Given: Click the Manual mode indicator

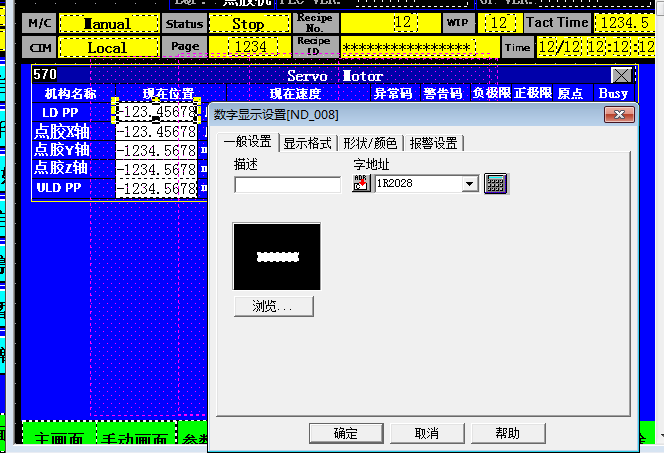Looking at the screenshot, I should [107, 23].
